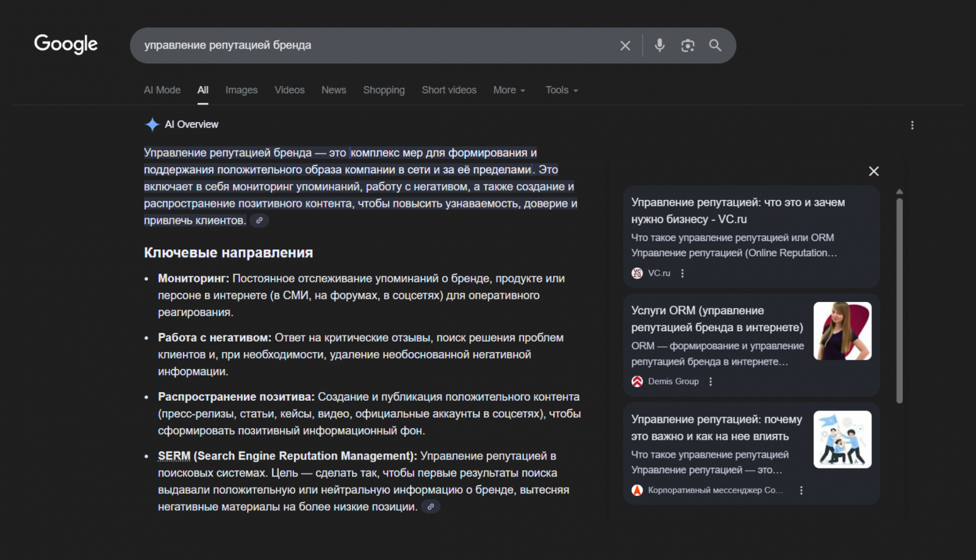Screen dimensions: 976x560
Task: Open the VC.ru article about управление репутацией
Action: 737,210
